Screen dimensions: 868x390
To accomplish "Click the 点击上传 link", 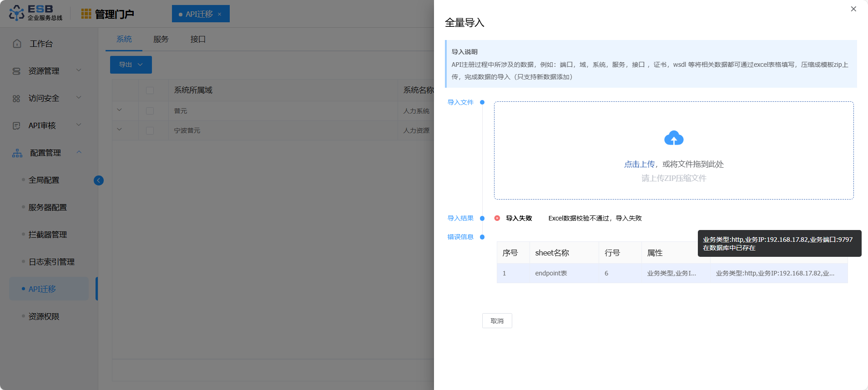I will (639, 165).
